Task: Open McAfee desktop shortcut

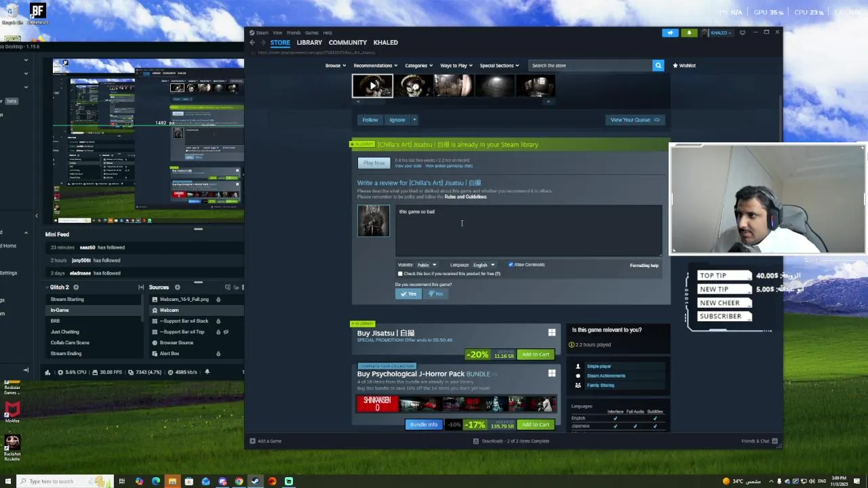Action: tap(12, 412)
